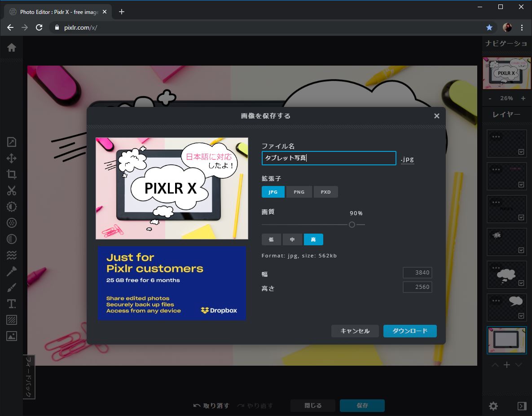Zoom out with navigator minus button

tap(490, 98)
